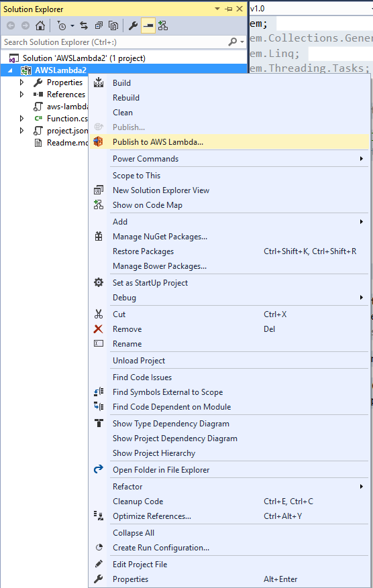Close the Solution Explorer panel
This screenshot has width=373, height=588.
point(239,9)
